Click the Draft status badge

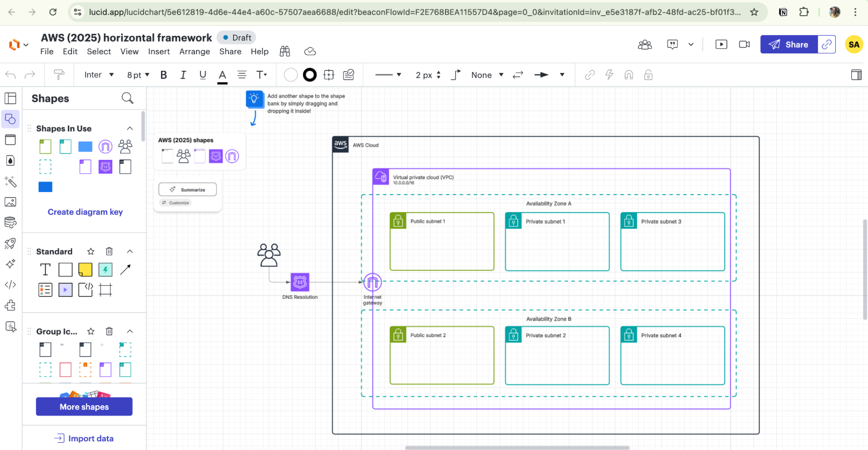click(x=237, y=38)
